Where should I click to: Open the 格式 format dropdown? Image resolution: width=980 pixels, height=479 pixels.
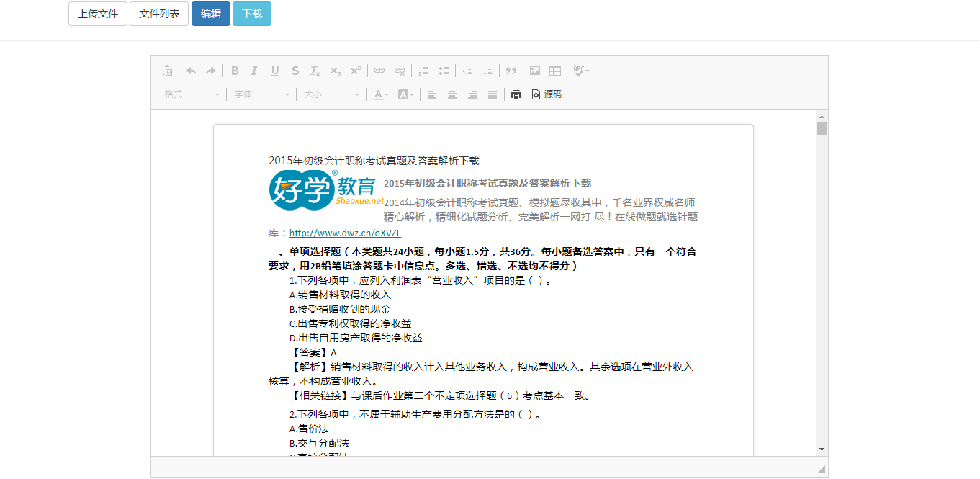point(192,94)
